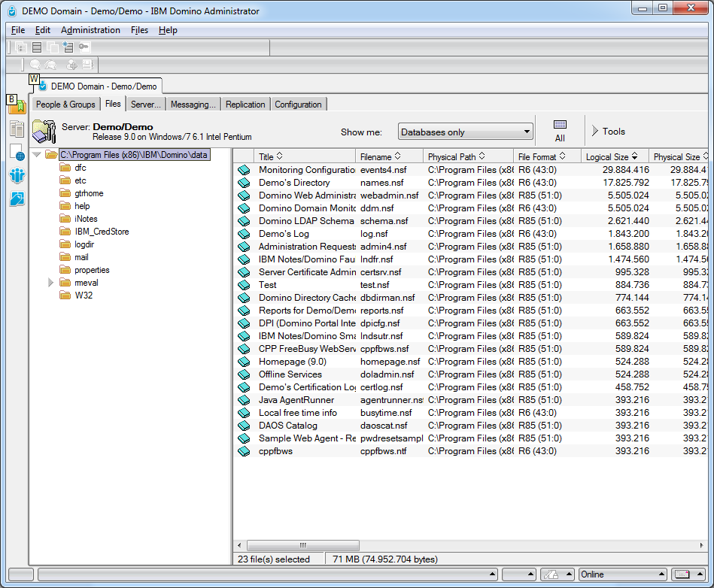Expand the Tools panel
Screen dimensions: 714x588
click(608, 132)
